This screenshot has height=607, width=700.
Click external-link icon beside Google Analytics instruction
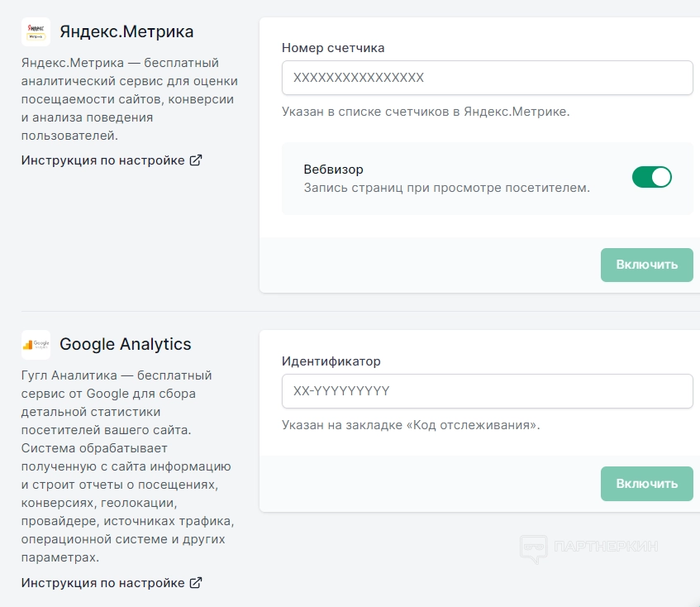[x=196, y=583]
